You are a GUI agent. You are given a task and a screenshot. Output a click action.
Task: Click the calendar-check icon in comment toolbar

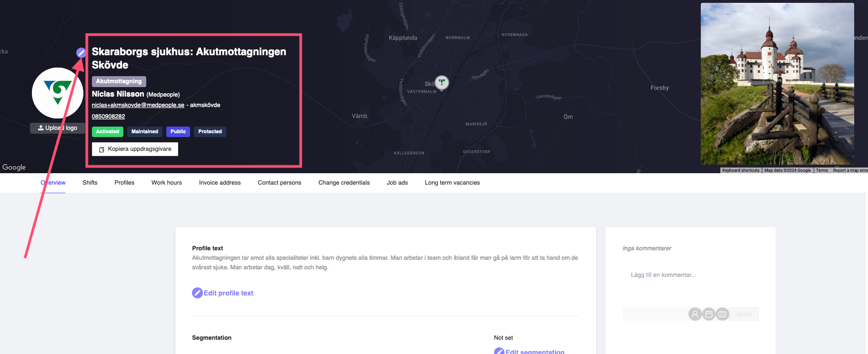click(723, 314)
